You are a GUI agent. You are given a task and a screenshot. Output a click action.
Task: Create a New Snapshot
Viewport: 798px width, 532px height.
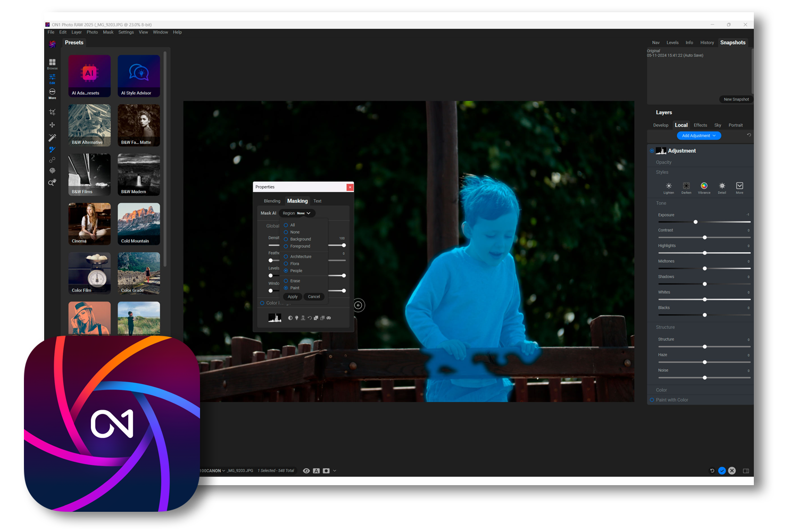click(x=736, y=99)
